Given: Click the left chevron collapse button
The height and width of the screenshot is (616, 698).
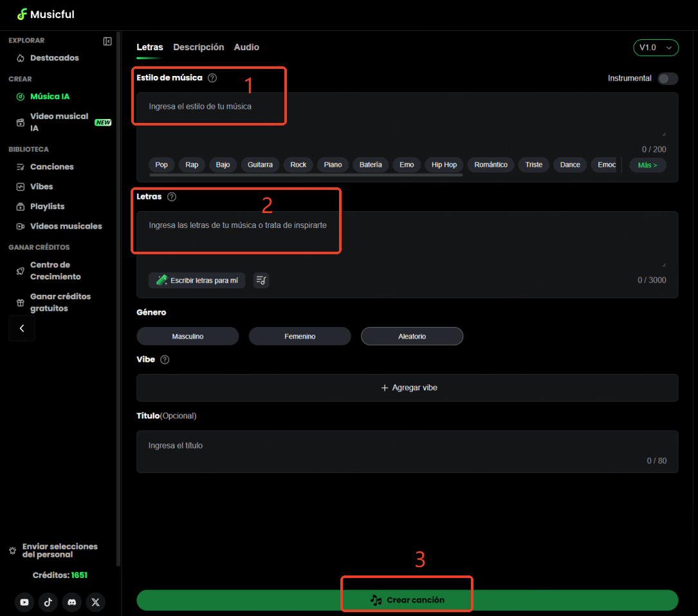Looking at the screenshot, I should click(22, 328).
